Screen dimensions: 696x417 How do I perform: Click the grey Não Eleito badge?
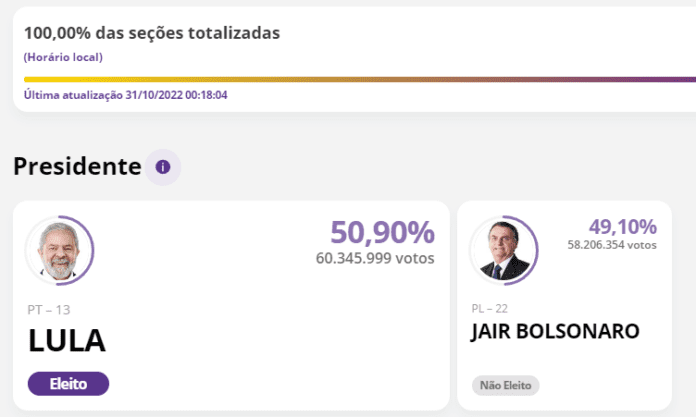pos(505,385)
